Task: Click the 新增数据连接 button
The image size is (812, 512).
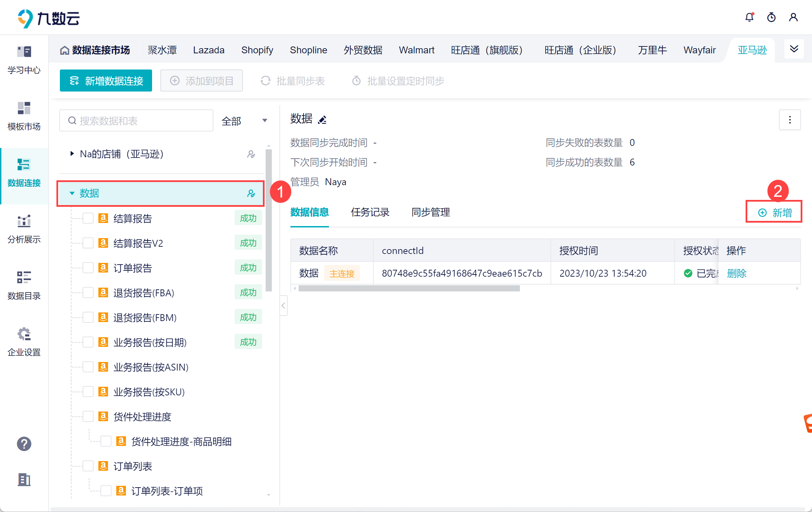Action: [106, 81]
